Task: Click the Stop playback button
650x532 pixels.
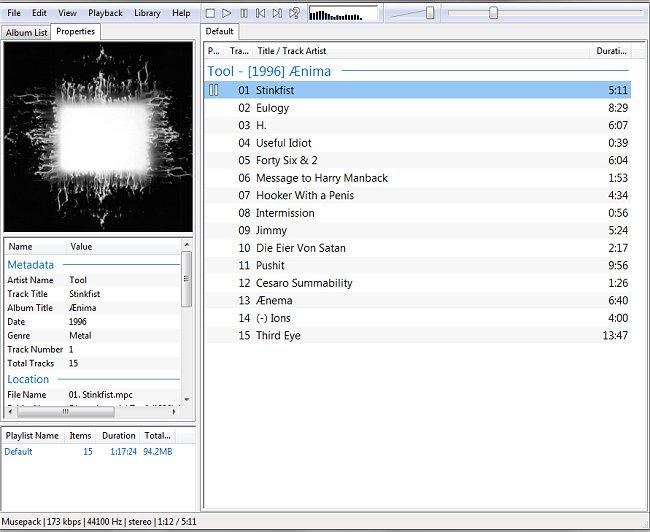Action: pyautogui.click(x=210, y=13)
